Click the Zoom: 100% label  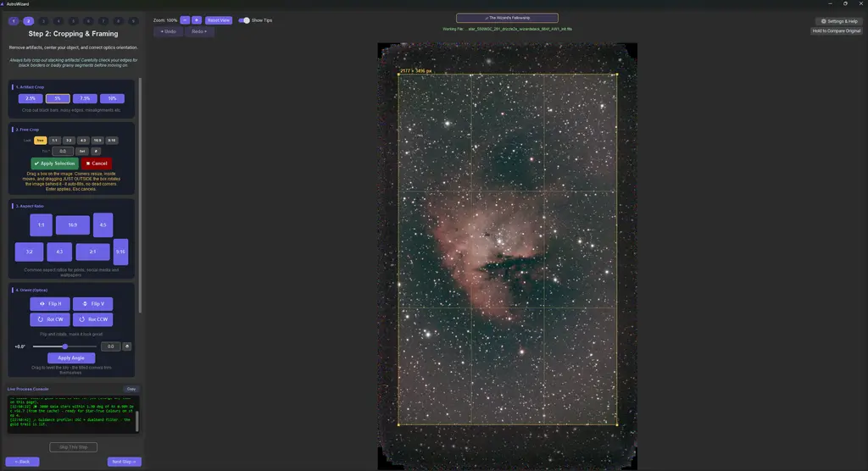(x=165, y=20)
